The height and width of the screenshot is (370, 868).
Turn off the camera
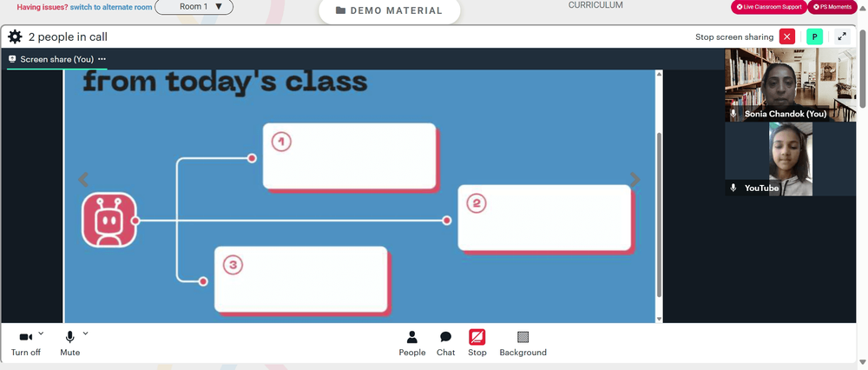(25, 343)
